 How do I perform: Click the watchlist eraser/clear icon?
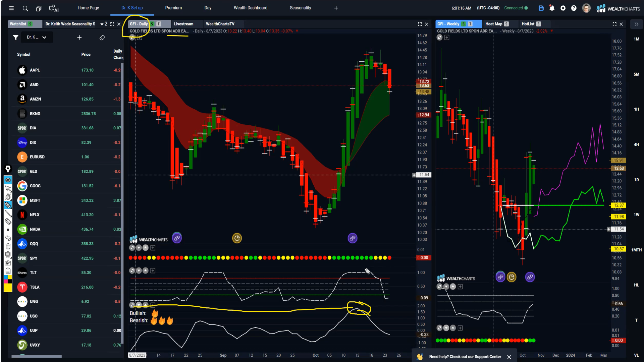coord(102,38)
